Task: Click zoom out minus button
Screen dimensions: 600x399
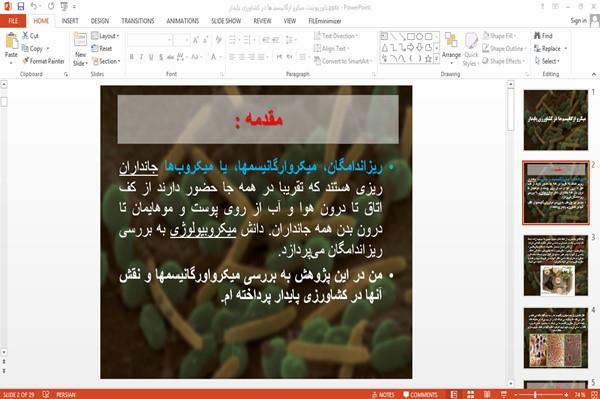Action: click(516, 394)
